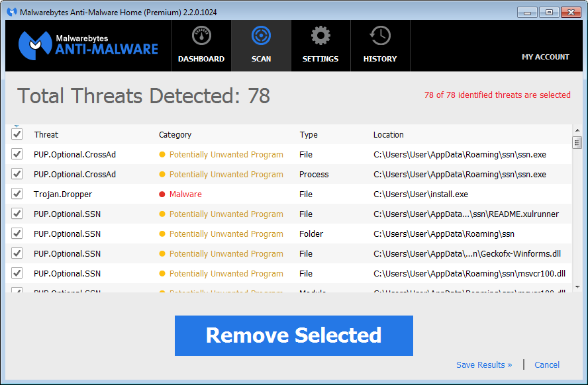Image resolution: width=588 pixels, height=385 pixels.
Task: Switch to the DASHBOARD tab
Action: 201,46
